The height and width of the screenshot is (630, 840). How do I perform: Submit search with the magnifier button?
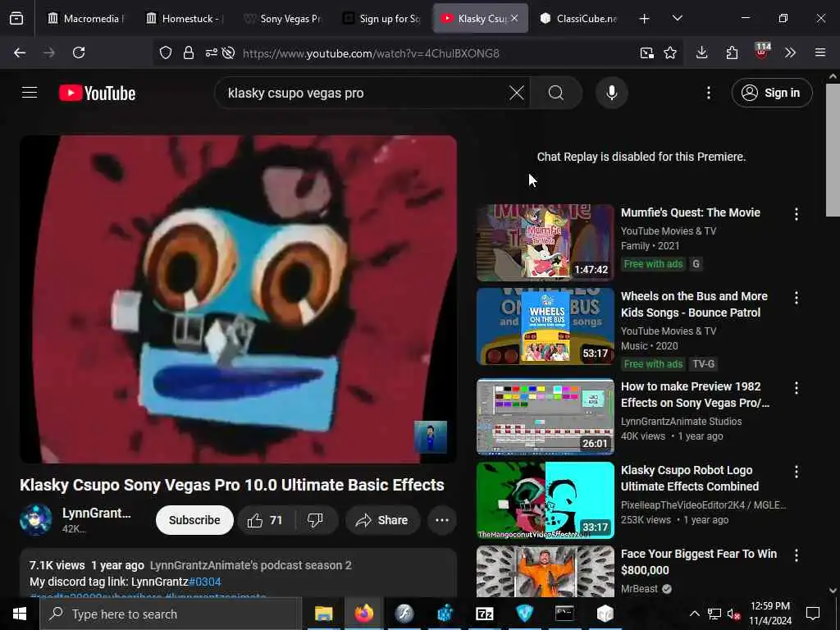point(556,93)
